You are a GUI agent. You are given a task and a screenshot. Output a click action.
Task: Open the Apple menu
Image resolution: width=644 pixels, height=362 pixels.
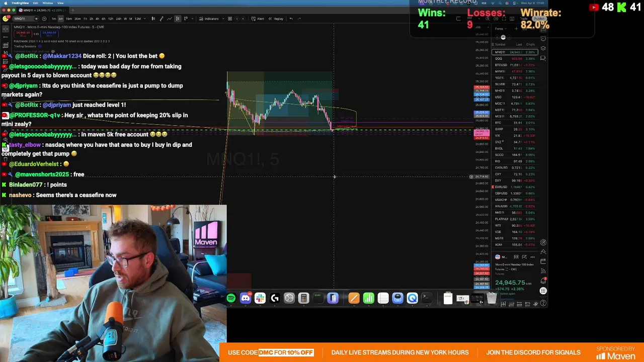[x=6, y=3]
